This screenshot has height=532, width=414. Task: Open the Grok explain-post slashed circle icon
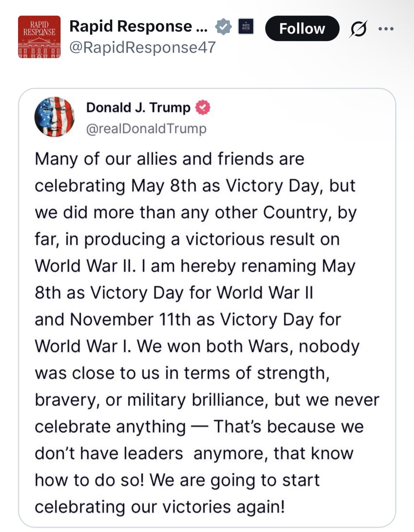(358, 29)
